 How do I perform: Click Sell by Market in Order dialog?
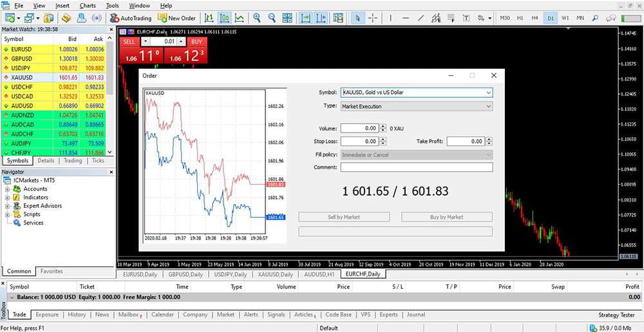[x=344, y=217]
